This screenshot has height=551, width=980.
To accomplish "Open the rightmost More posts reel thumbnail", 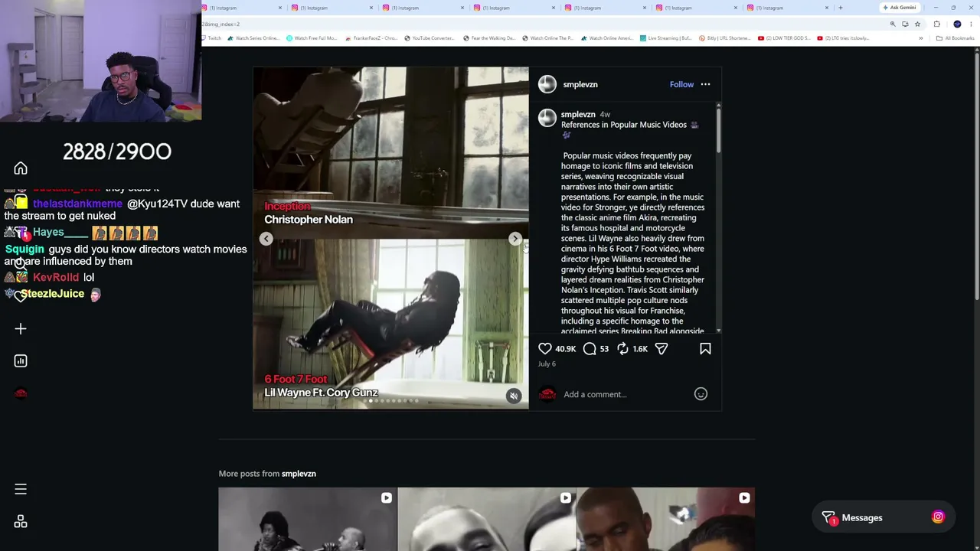I will tap(666, 520).
